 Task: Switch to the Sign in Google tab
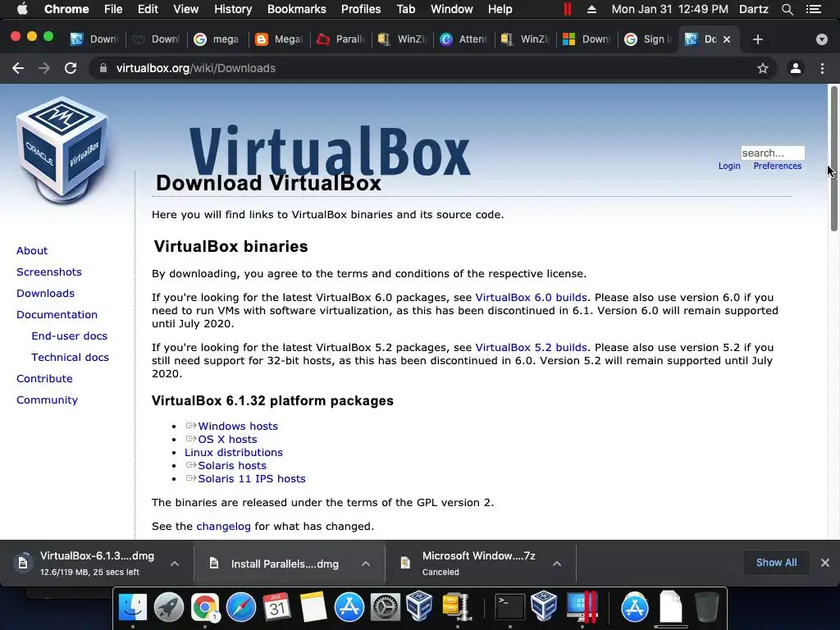(x=649, y=39)
